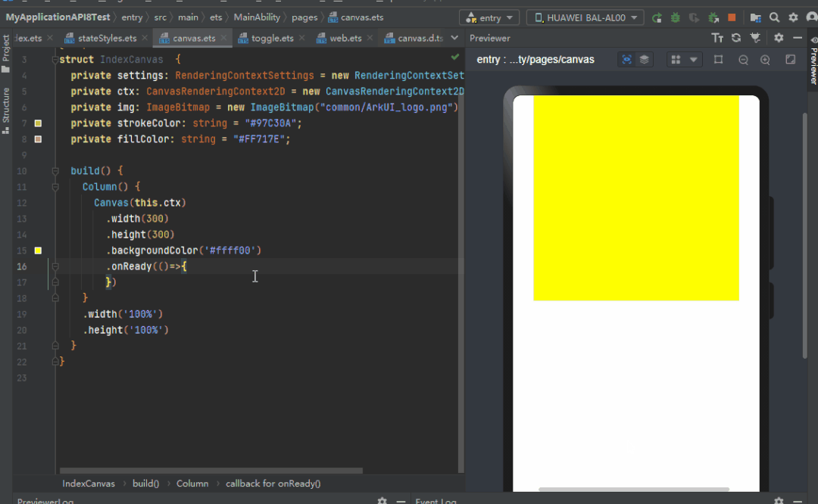Toggle the Inspector eye icon in Previewer
818x504 pixels.
[627, 60]
